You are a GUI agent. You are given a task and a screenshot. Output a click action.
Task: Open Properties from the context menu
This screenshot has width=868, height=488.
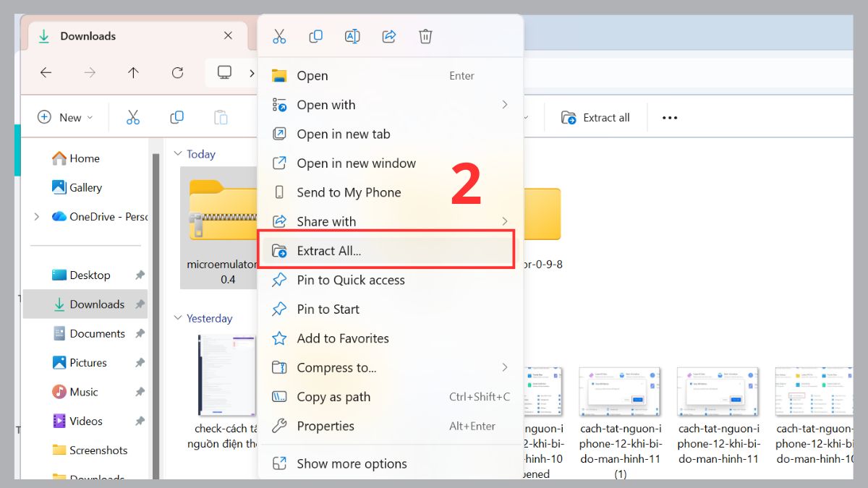pos(326,426)
